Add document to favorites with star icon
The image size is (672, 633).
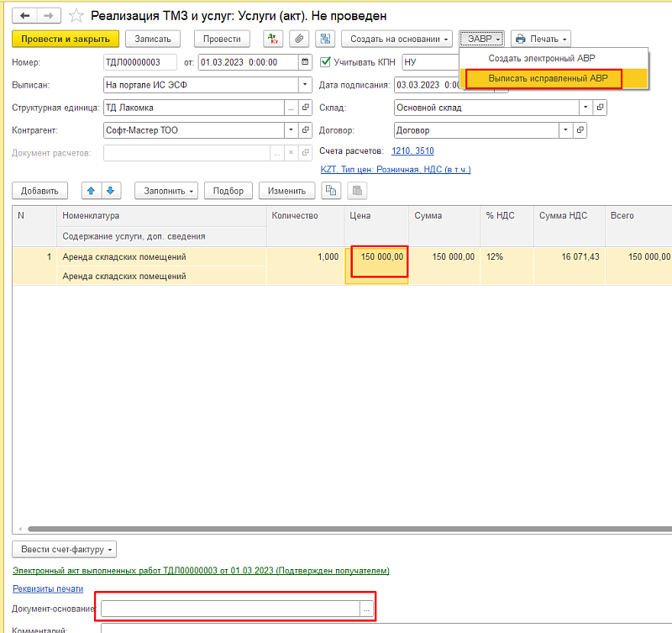pos(76,15)
